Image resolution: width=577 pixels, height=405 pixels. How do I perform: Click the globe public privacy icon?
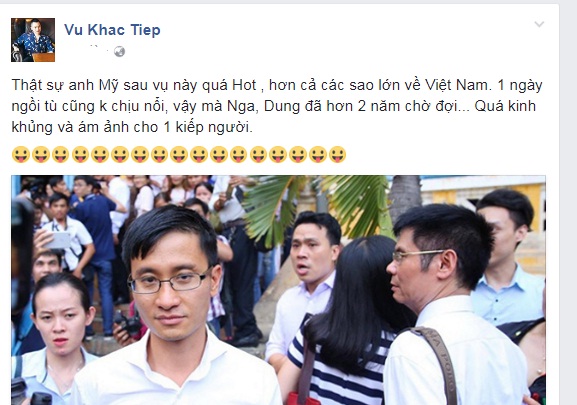(x=119, y=51)
